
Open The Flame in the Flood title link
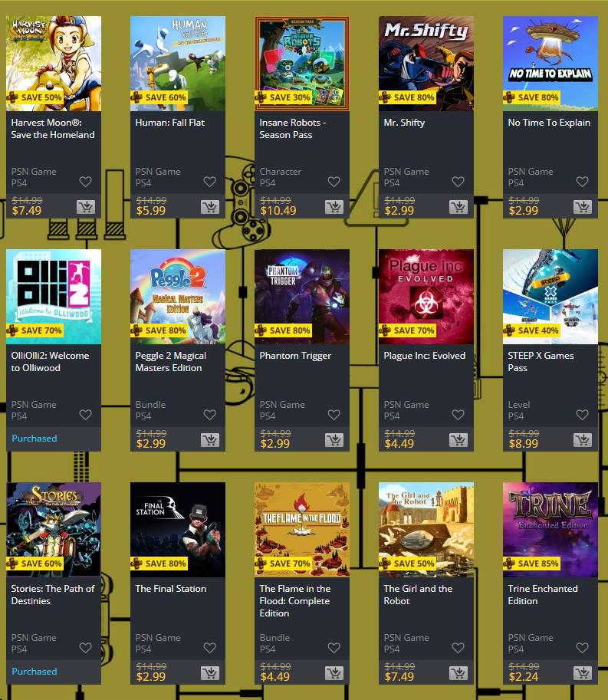point(294,601)
